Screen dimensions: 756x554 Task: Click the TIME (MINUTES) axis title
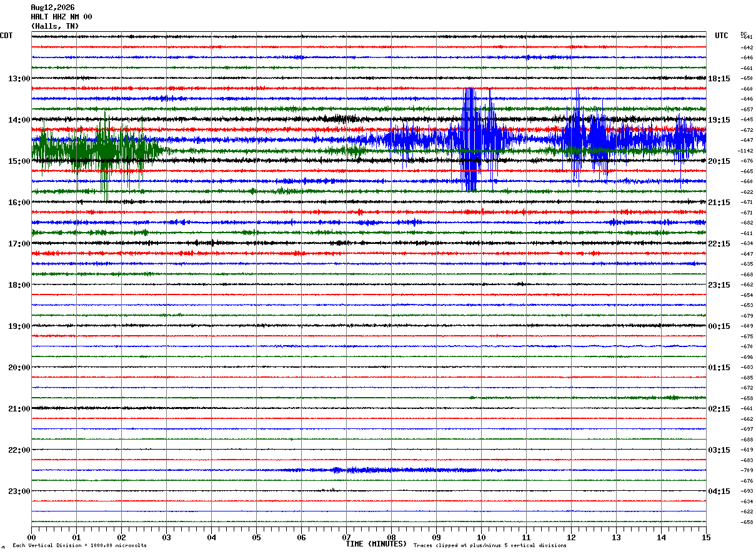(376, 544)
